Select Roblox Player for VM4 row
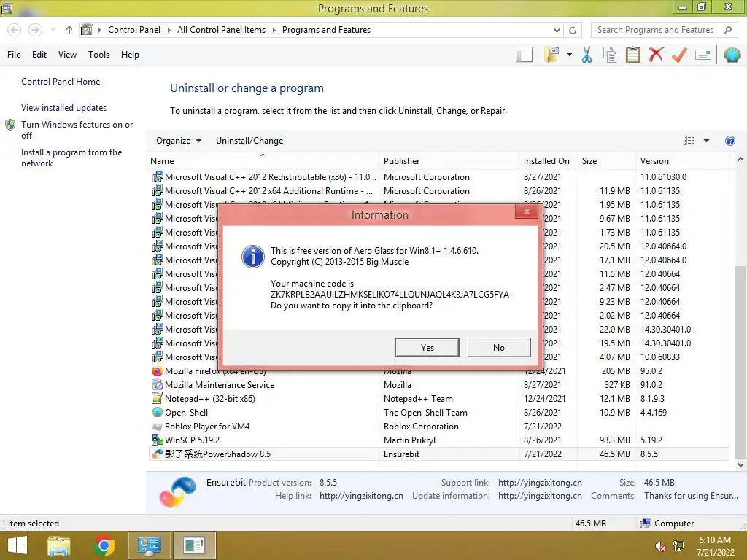Image resolution: width=747 pixels, height=560 pixels. coord(438,426)
